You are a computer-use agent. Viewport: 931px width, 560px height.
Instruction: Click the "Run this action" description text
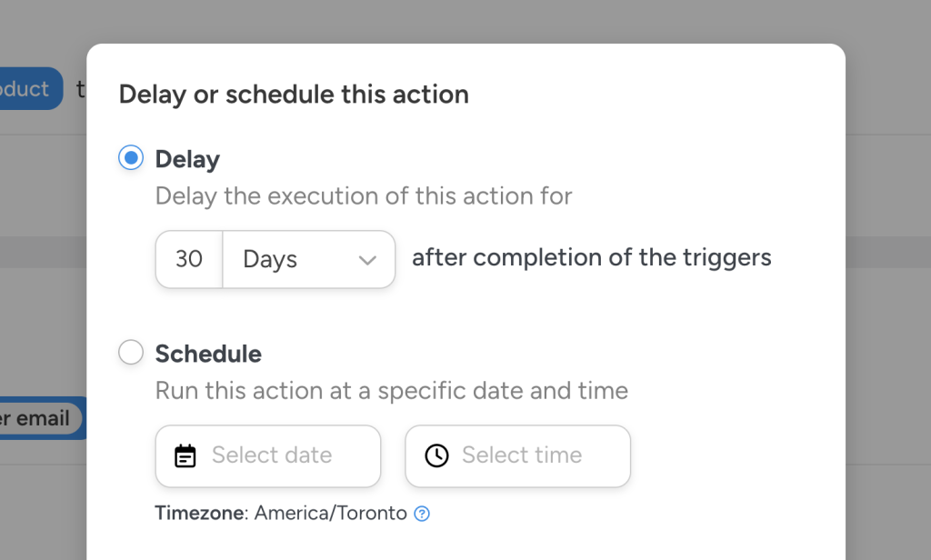(392, 391)
